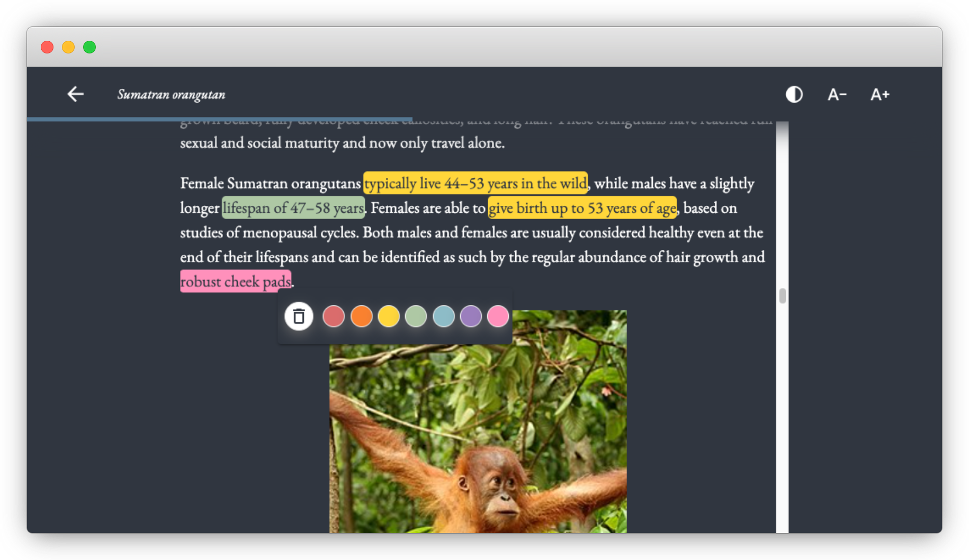Click the 'robust cheek pads' pink highlight
Image resolution: width=969 pixels, height=560 pixels.
tap(236, 282)
